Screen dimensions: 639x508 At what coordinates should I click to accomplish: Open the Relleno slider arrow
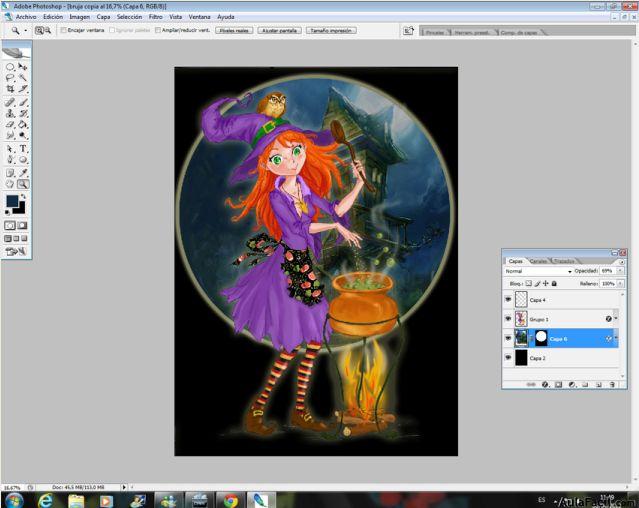point(620,283)
